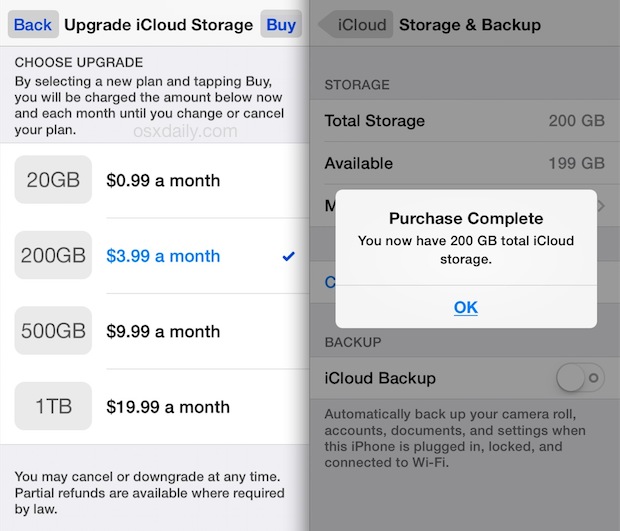Tap the 500GB storage badge
The height and width of the screenshot is (531, 620).
tap(53, 331)
